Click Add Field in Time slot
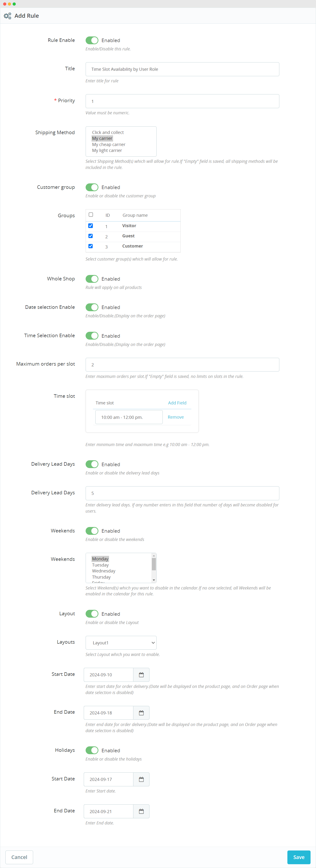 pyautogui.click(x=177, y=403)
